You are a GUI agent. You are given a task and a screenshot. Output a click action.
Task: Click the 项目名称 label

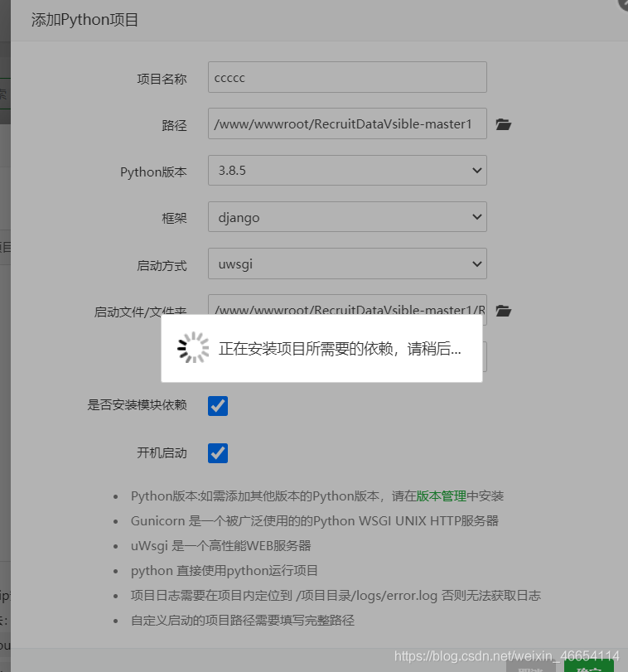pos(162,79)
